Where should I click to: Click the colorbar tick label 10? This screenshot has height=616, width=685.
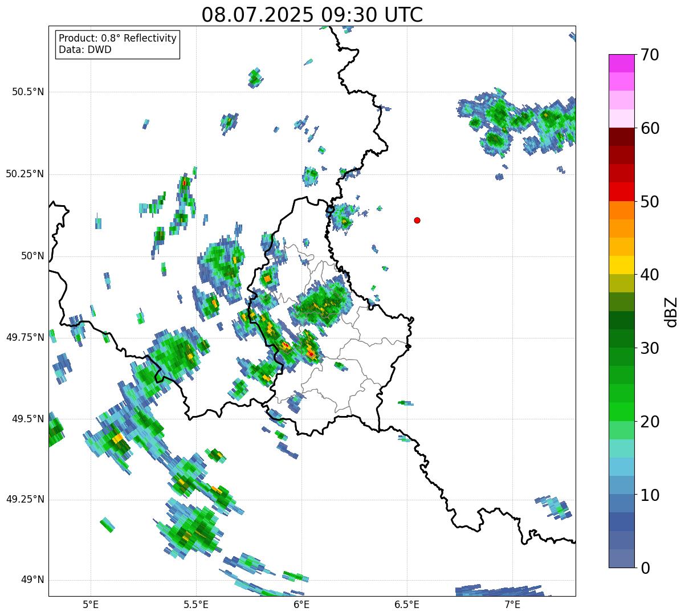click(650, 495)
